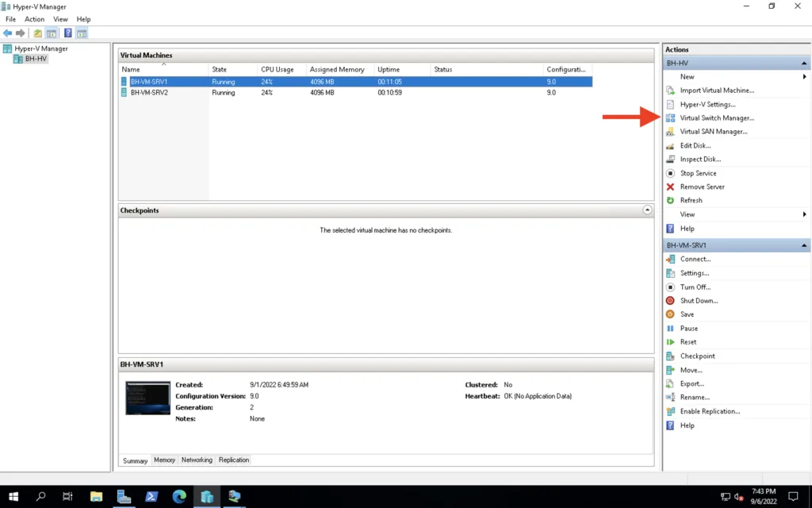Click Move action for BH-VM-SRV1

tap(691, 370)
